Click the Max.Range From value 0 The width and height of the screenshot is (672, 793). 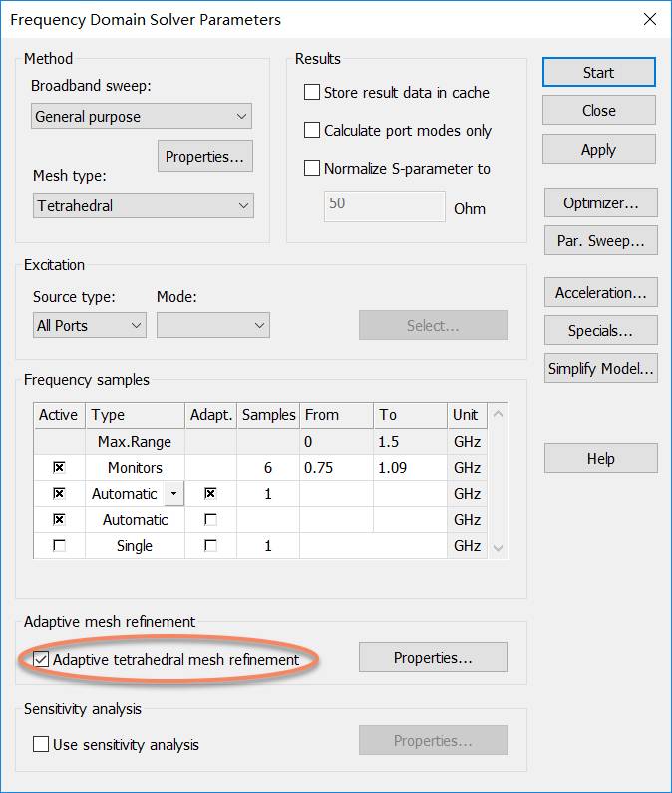tap(336, 442)
